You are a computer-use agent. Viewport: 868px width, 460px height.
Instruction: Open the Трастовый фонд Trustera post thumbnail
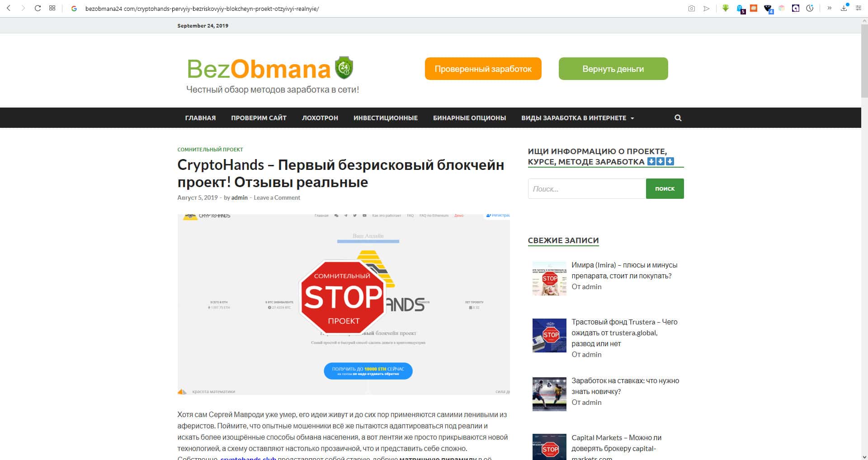pyautogui.click(x=549, y=335)
